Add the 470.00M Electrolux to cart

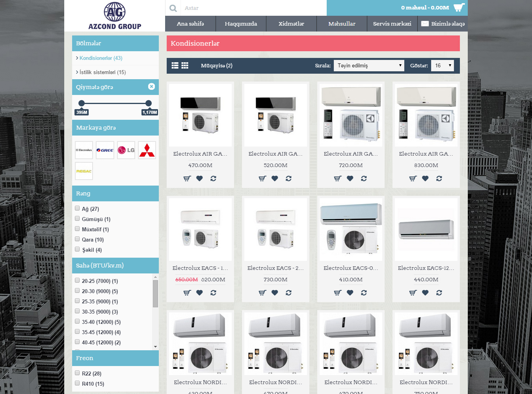pos(187,178)
